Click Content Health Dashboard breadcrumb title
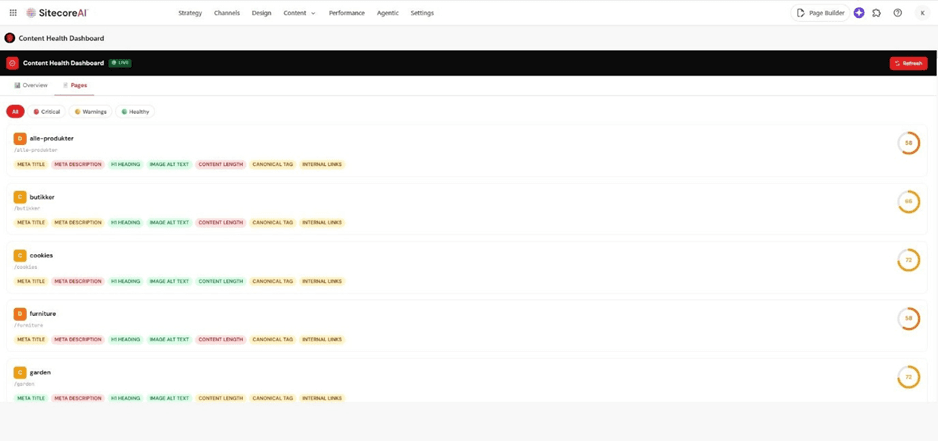Screen dimensions: 938x441 [61, 38]
